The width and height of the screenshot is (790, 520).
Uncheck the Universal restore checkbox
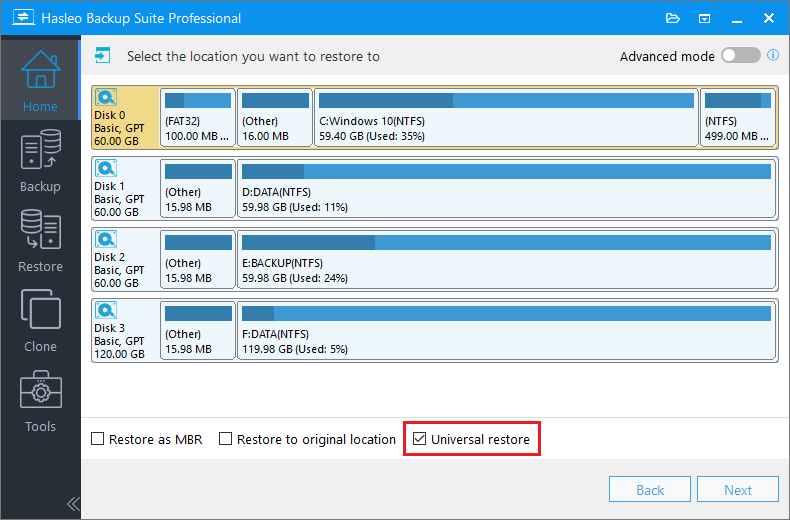[x=419, y=439]
